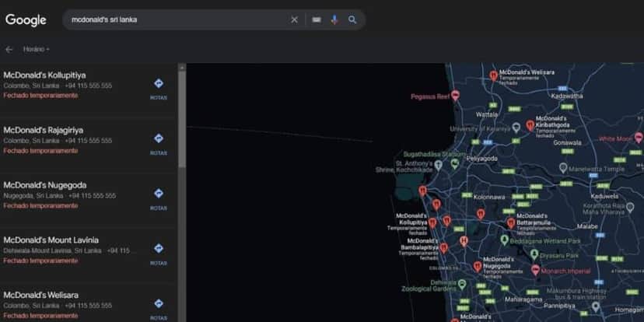Select the St. Anthony's Shrine pin
This screenshot has width=644, height=322.
(438, 165)
